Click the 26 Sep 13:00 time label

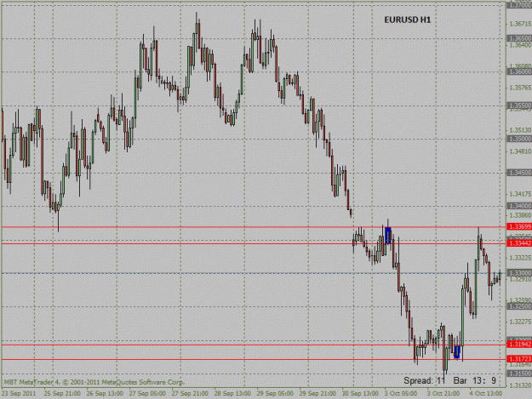click(x=105, y=394)
